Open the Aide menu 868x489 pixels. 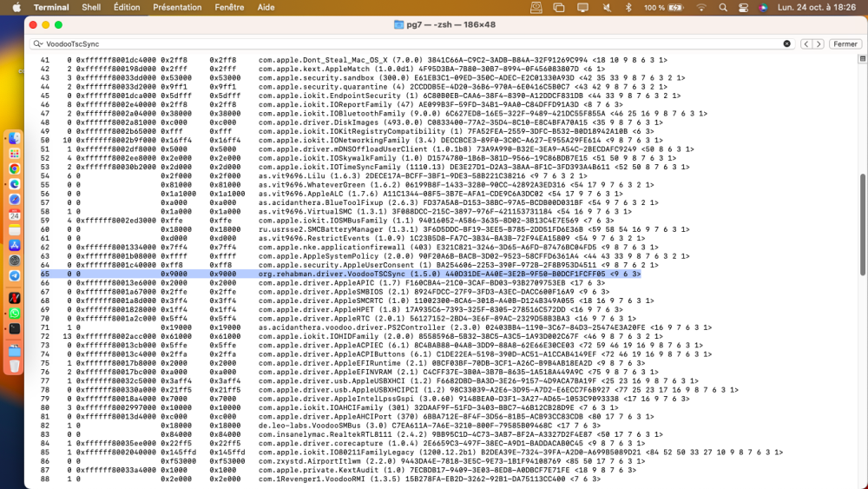pyautogui.click(x=266, y=7)
